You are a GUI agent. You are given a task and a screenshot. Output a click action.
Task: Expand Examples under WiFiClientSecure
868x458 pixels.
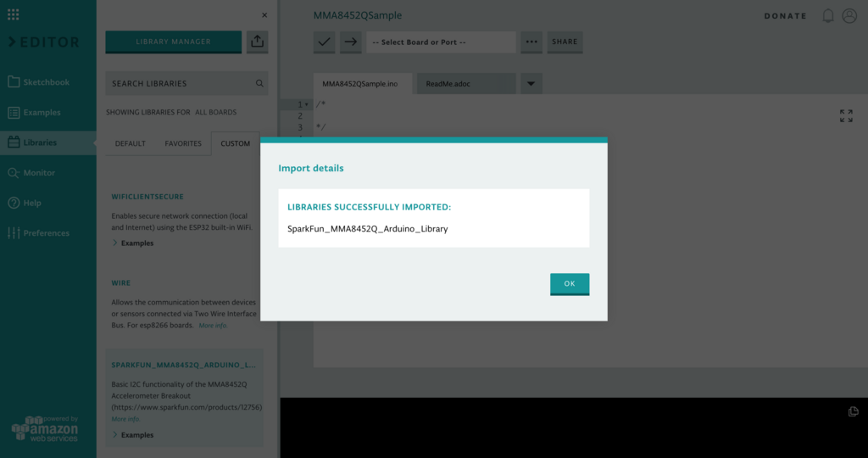(x=133, y=243)
